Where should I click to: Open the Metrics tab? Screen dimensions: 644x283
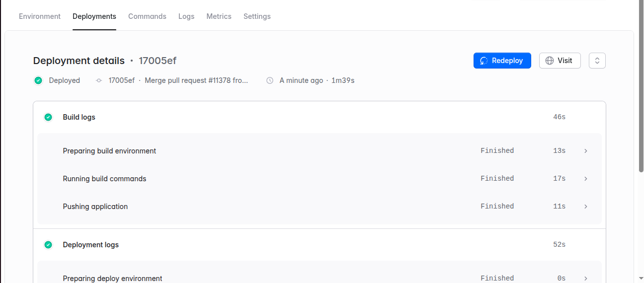[x=219, y=16]
